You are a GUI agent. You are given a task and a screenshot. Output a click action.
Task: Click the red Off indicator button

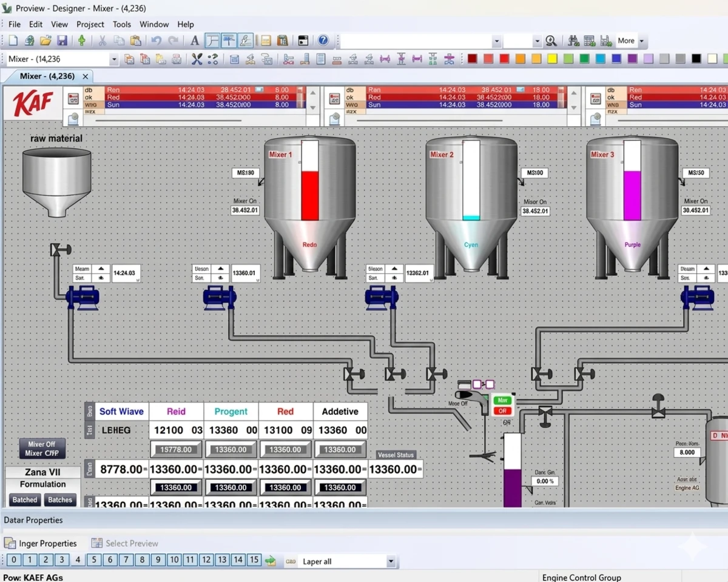tap(502, 411)
